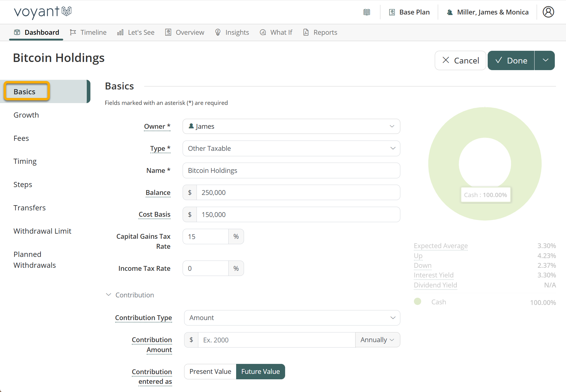
Task: Click the Let's See bar chart icon
Action: [x=120, y=32]
